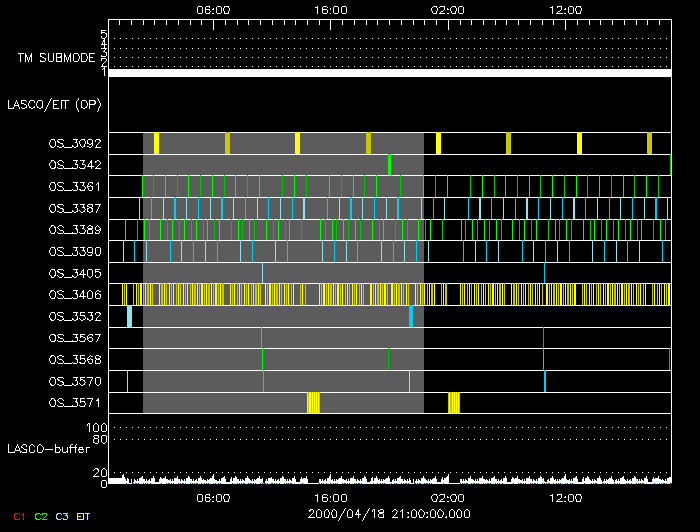Image resolution: width=700 pixels, height=532 pixels.
Task: Select the green C2 legend entry
Action: (40, 515)
